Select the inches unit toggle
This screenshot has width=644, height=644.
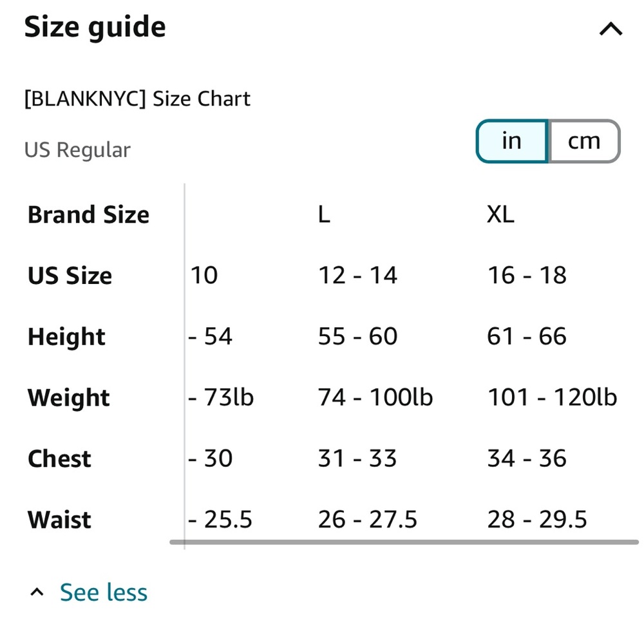[511, 141]
